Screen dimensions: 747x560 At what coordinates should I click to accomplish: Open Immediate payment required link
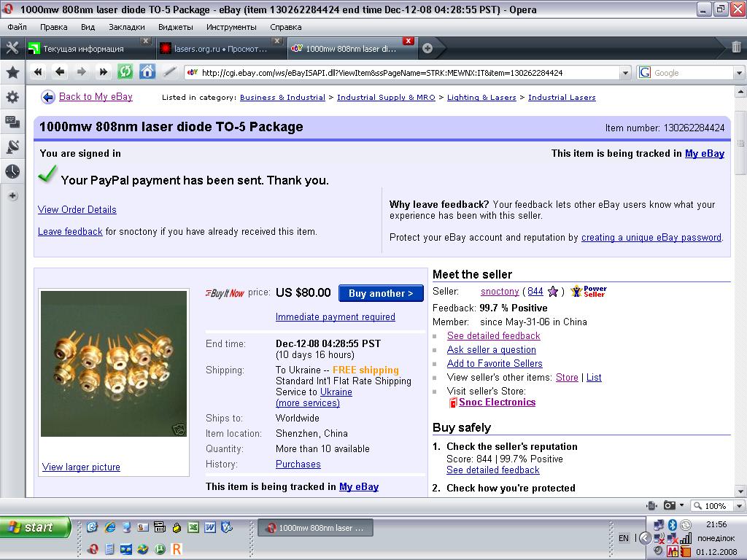pos(336,316)
